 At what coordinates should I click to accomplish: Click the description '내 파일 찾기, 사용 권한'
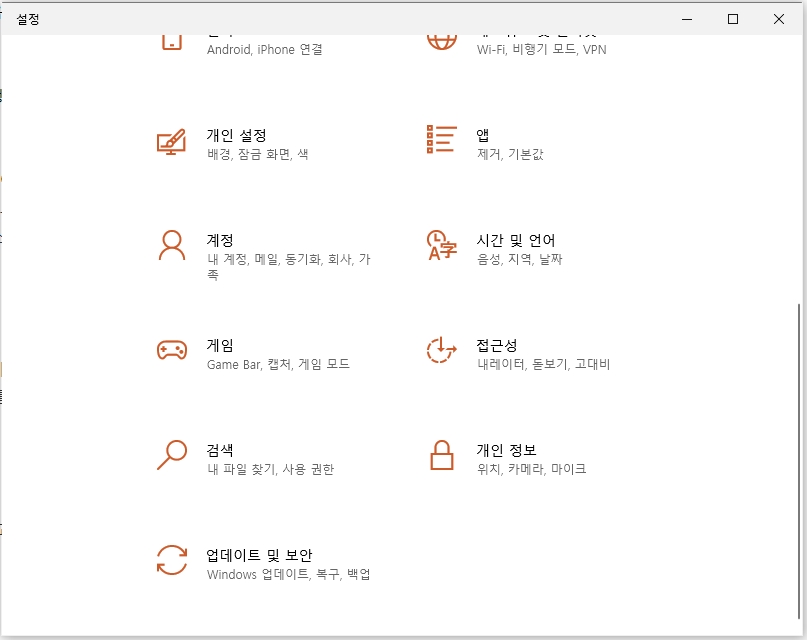coord(271,469)
